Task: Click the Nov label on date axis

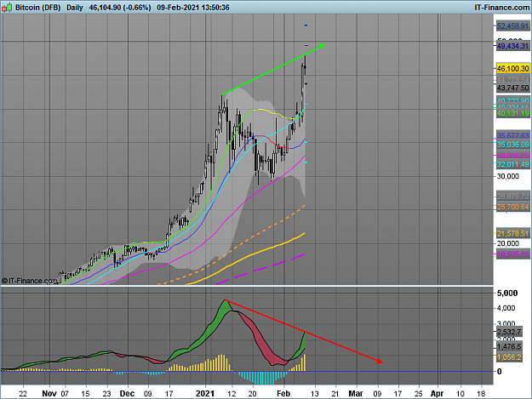Action: pyautogui.click(x=49, y=394)
